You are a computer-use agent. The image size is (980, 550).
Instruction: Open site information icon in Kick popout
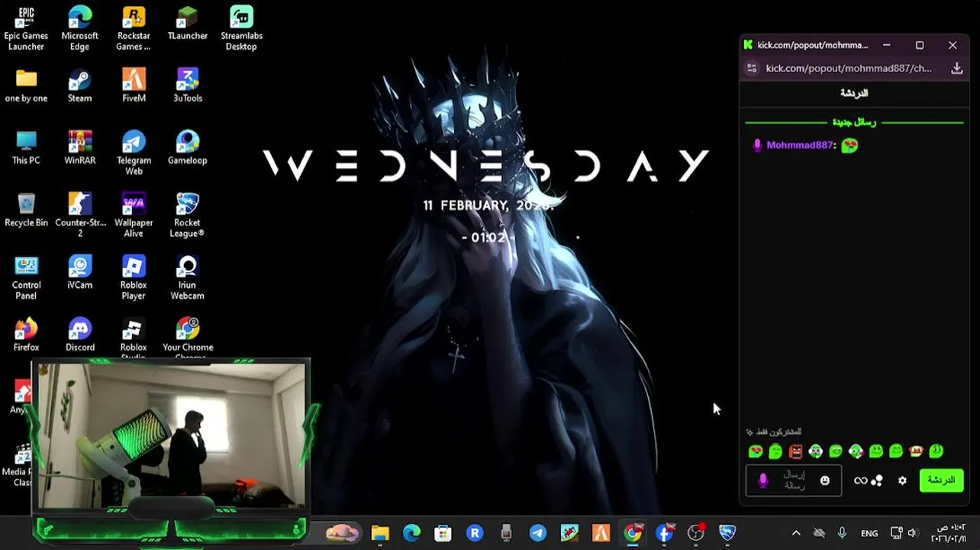752,68
